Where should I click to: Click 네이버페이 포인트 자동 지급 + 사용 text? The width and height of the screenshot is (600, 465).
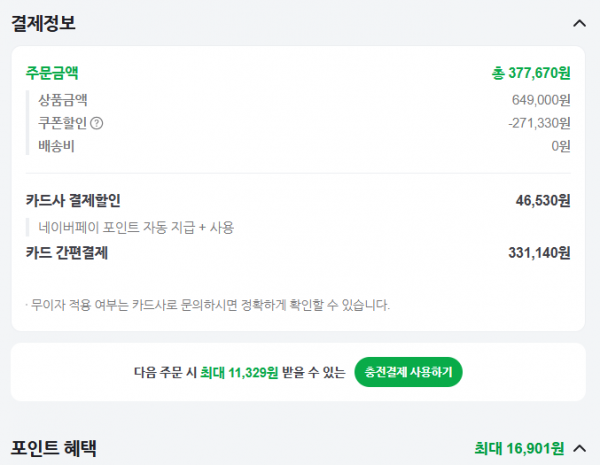click(136, 228)
